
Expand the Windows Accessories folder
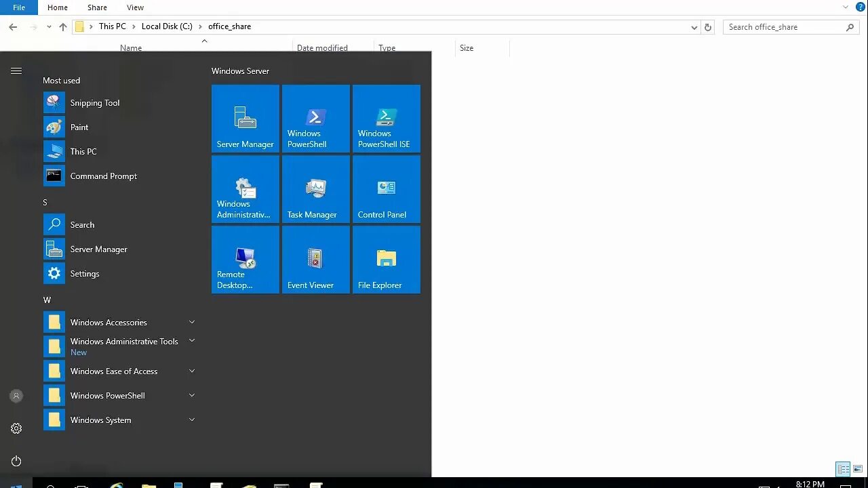192,322
